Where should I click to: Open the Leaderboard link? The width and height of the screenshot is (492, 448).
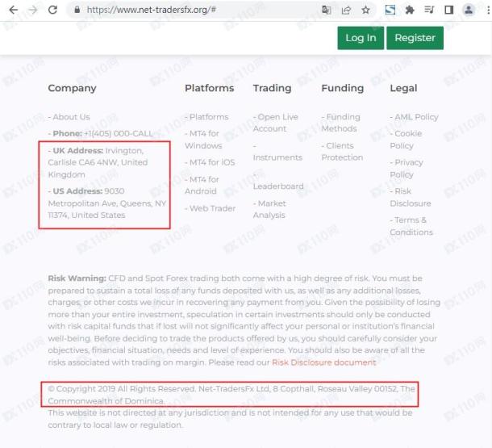coord(278,186)
